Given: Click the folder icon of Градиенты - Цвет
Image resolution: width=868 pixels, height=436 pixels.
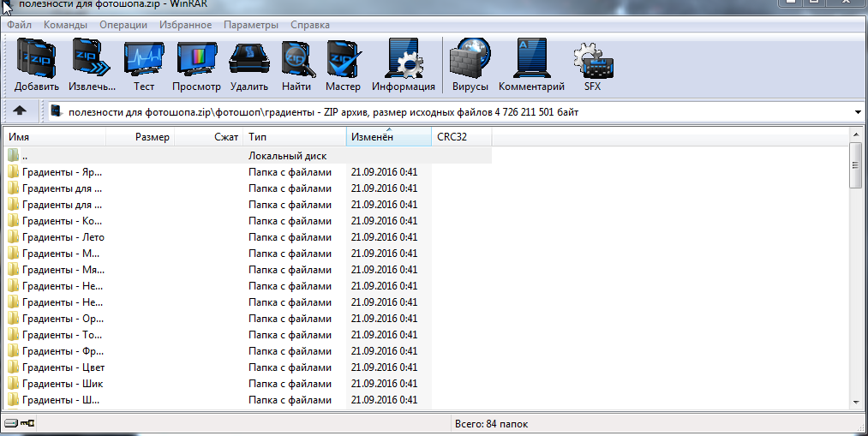Looking at the screenshot, I should (14, 367).
